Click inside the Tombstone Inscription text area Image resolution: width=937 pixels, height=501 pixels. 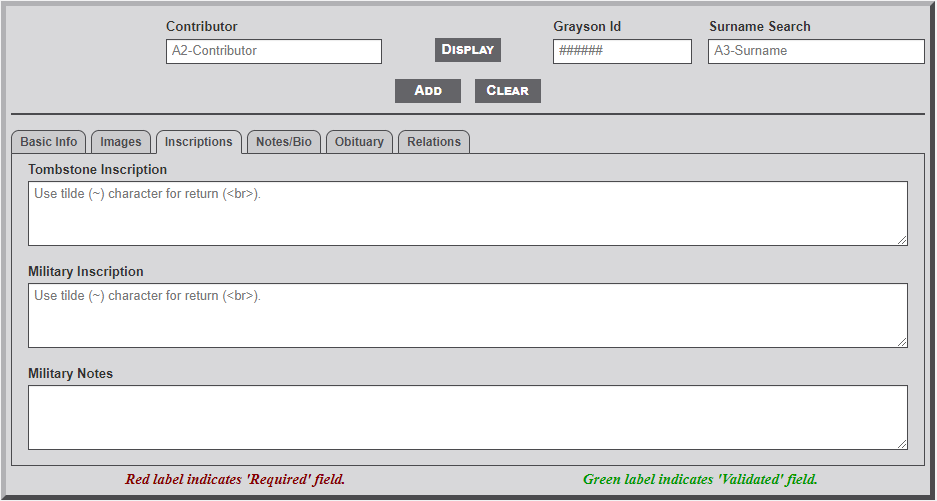[467, 213]
